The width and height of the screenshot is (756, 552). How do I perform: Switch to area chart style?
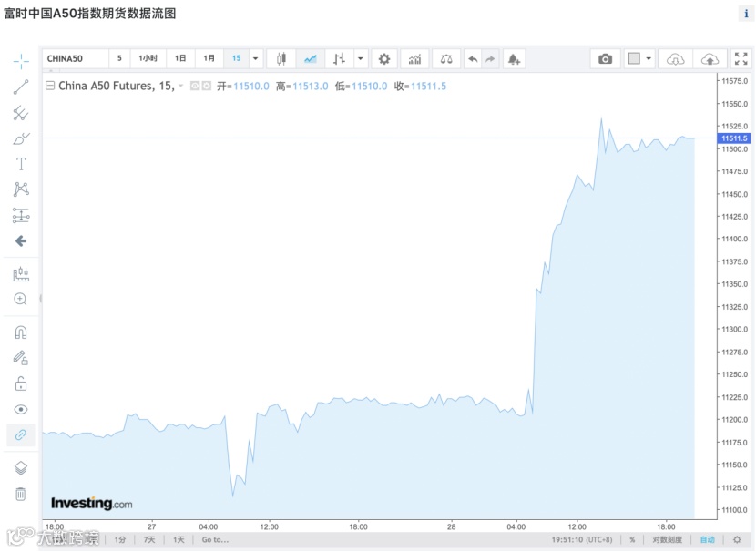point(311,59)
